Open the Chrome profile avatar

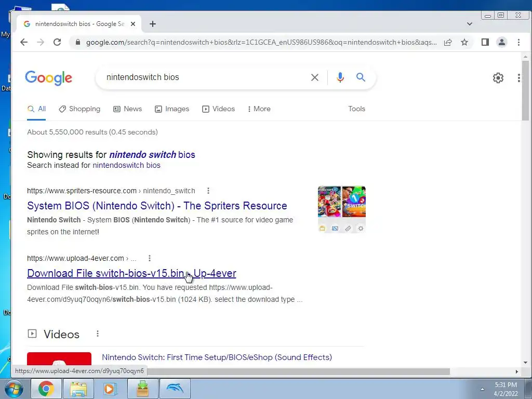click(502, 42)
